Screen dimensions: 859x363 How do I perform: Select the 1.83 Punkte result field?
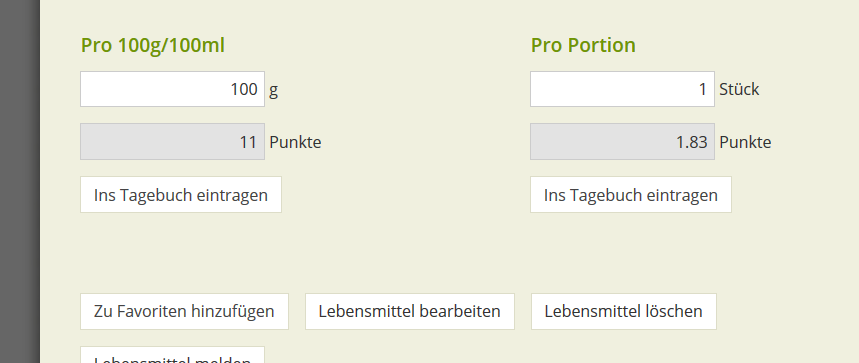(x=622, y=142)
